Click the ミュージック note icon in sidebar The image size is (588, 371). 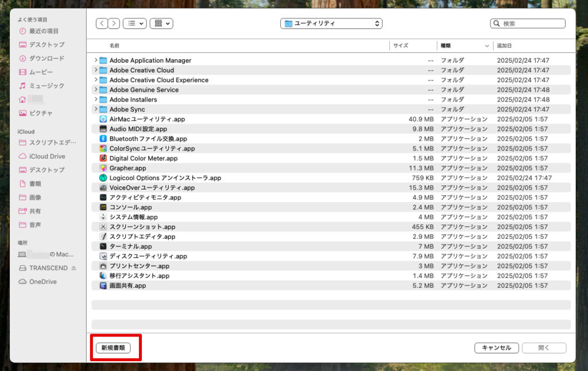22,86
